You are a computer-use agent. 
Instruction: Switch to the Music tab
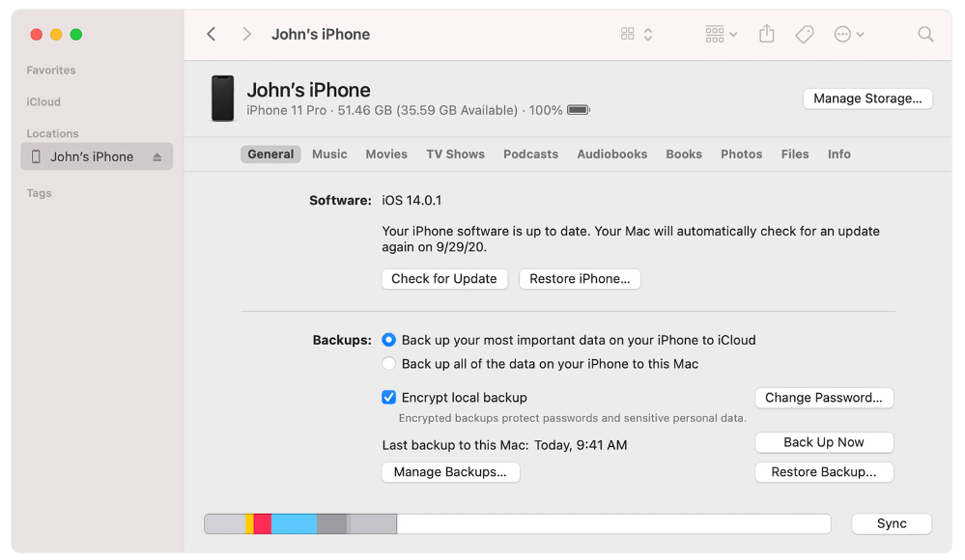point(329,154)
